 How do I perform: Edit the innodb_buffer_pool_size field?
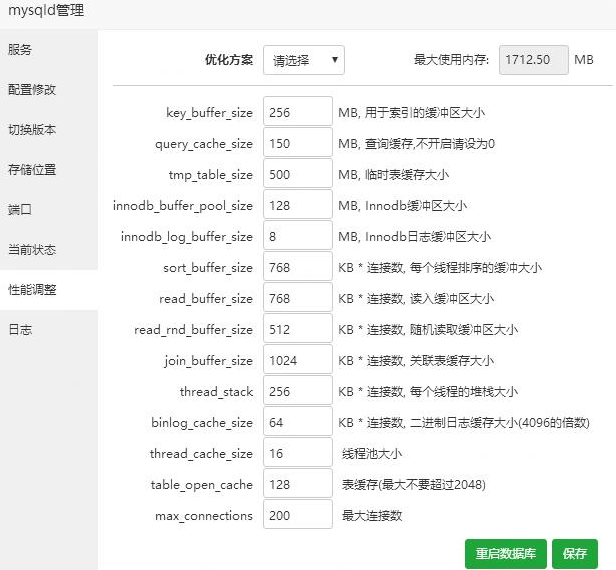click(297, 205)
